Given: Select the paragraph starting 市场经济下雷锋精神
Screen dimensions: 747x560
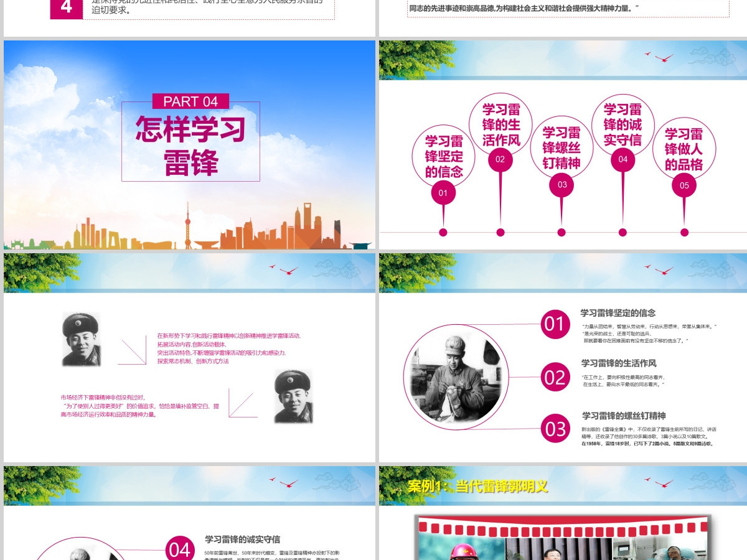Looking at the screenshot, I should pyautogui.click(x=140, y=406).
